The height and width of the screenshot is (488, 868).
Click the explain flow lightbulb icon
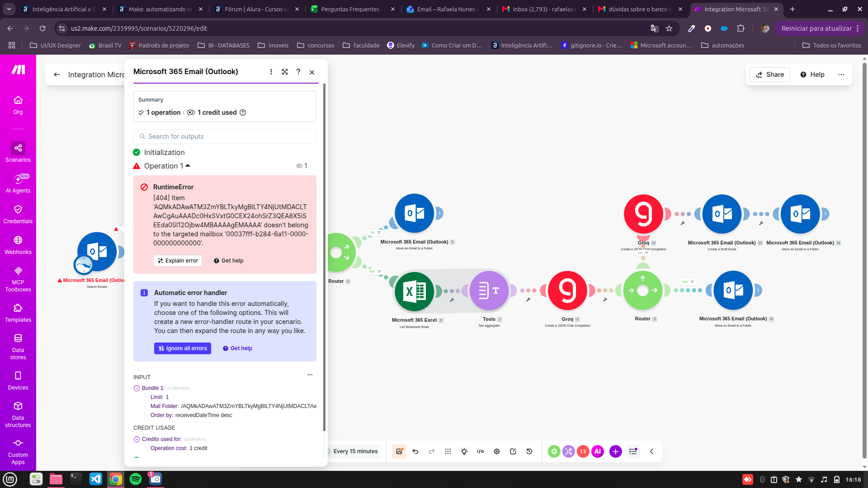point(464,451)
